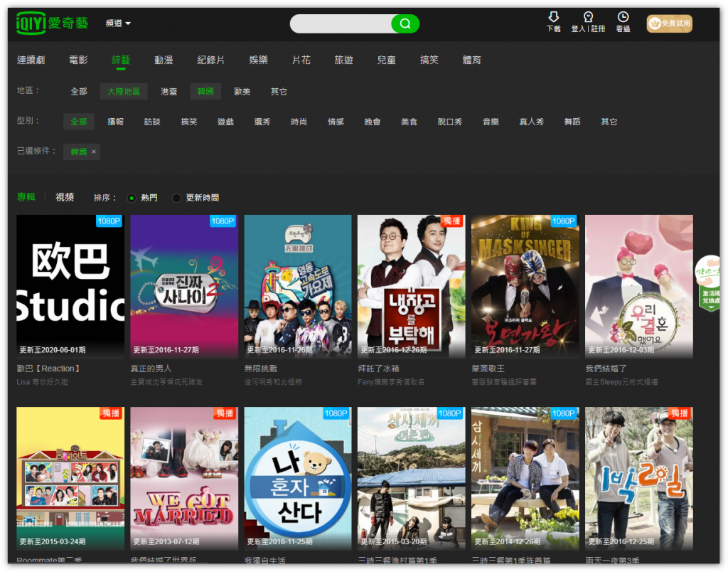Open the 動漫 category tab
This screenshot has height=572, width=728.
(x=164, y=60)
